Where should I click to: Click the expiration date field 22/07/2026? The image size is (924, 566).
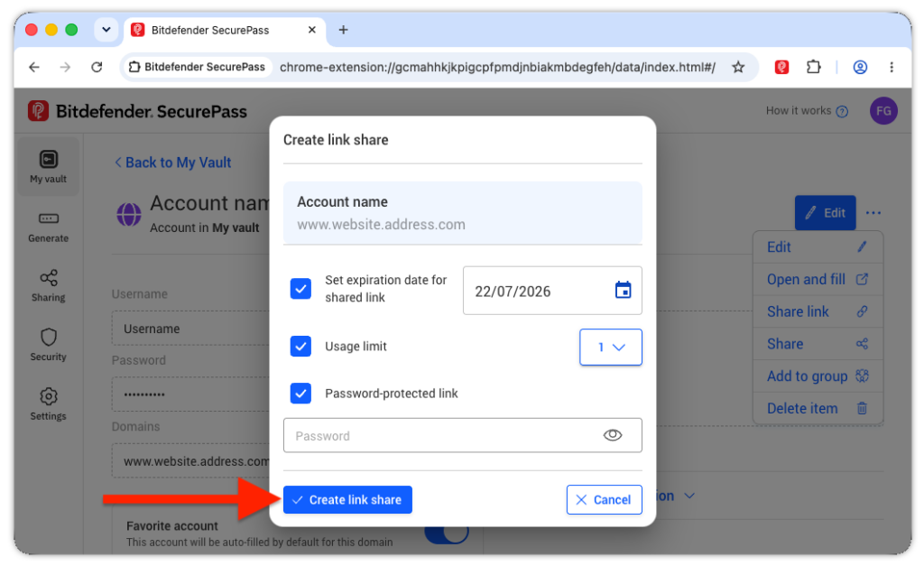click(552, 291)
